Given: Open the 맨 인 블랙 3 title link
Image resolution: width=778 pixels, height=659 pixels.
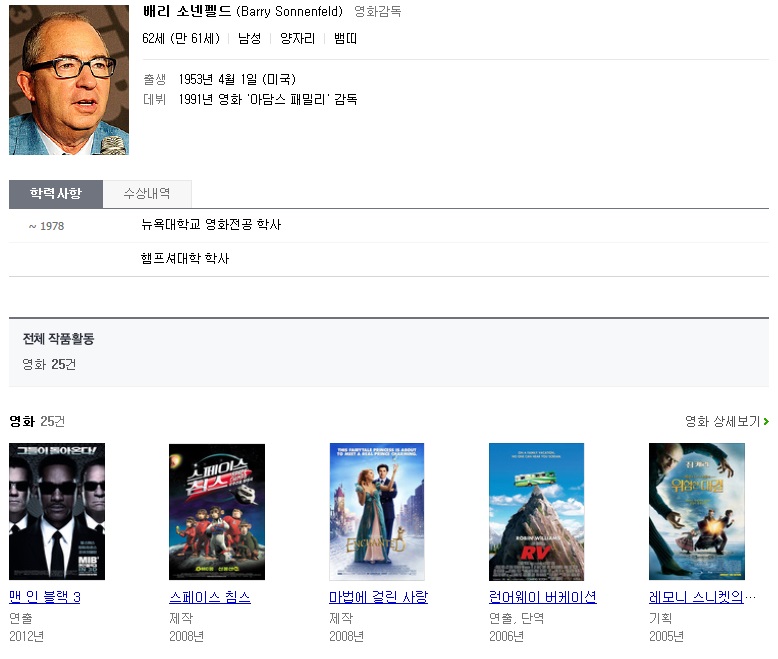Looking at the screenshot, I should pos(45,597).
